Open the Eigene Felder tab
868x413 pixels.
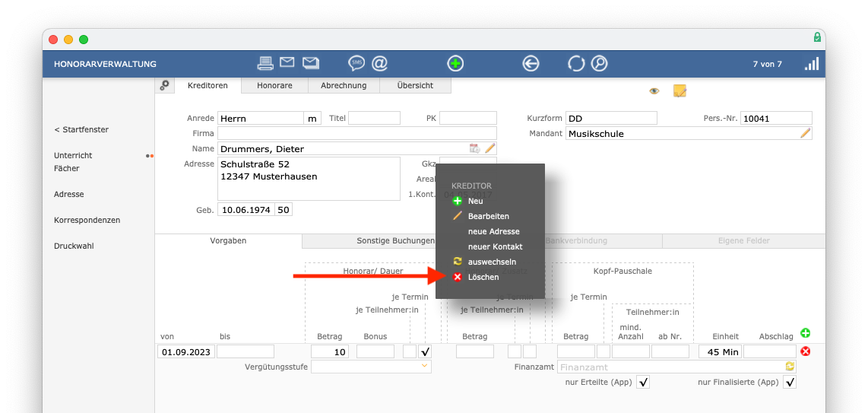[x=743, y=241]
